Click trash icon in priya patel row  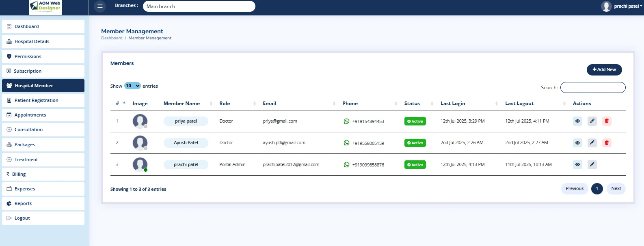point(607,121)
